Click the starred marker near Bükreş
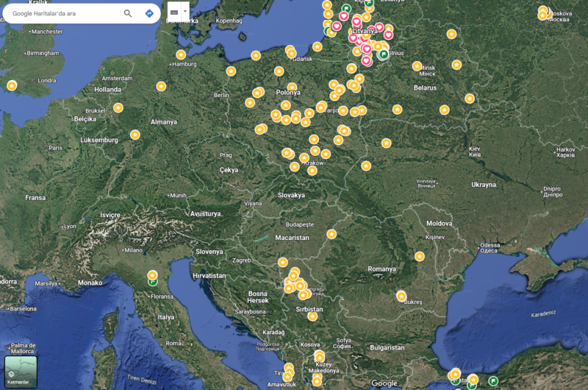 coord(401,296)
